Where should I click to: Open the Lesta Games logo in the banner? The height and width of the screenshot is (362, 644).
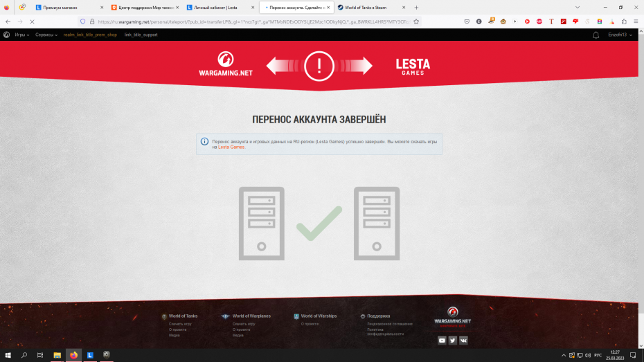413,66
